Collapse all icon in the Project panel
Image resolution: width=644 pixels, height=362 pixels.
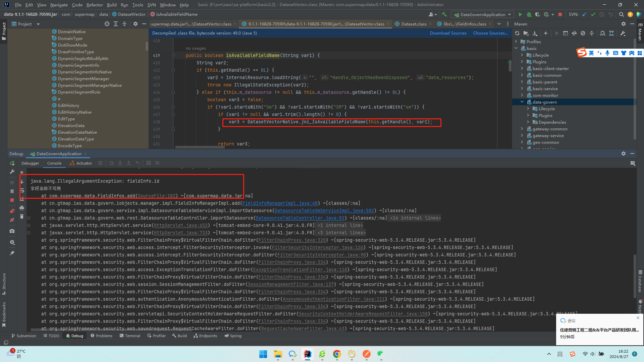(124, 24)
